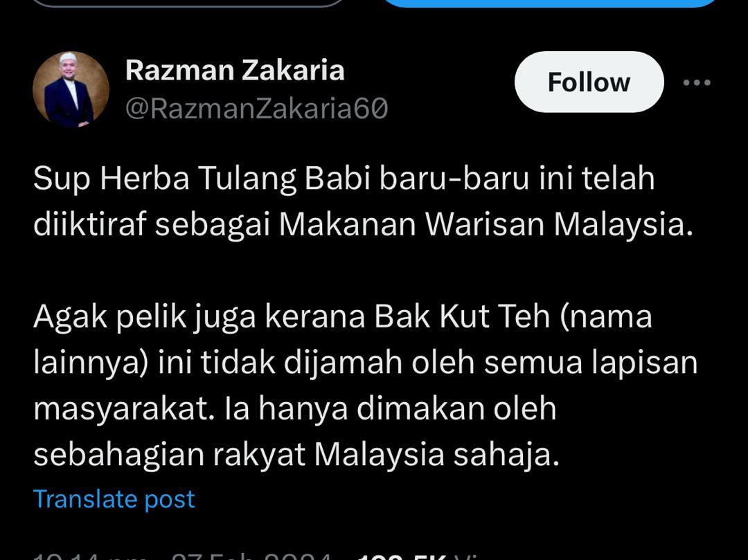
Task: Select the blue rounded button at top
Action: tap(550, 3)
